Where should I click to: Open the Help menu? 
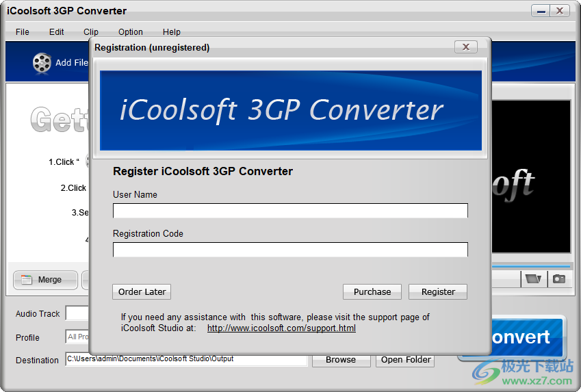coord(172,32)
